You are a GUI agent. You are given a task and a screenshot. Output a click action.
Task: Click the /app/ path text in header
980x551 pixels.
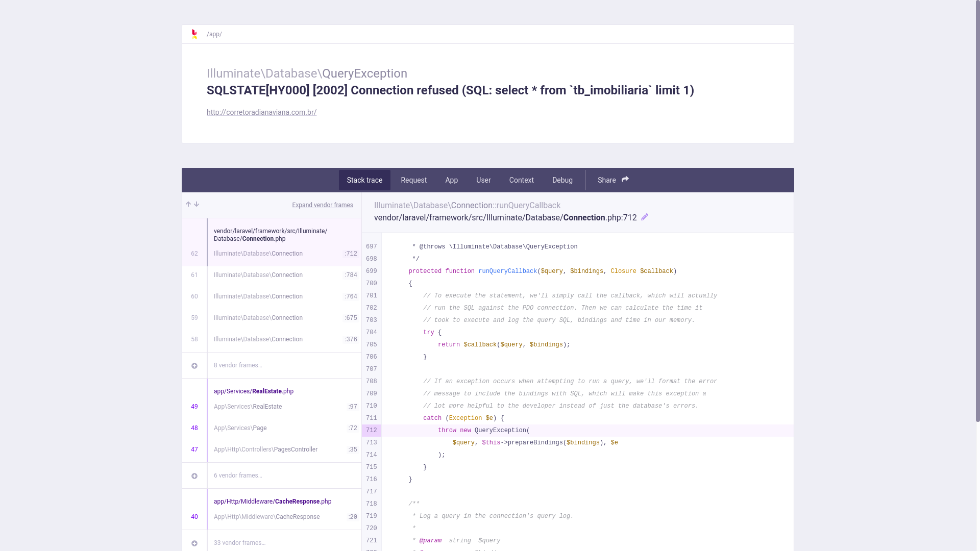coord(214,34)
